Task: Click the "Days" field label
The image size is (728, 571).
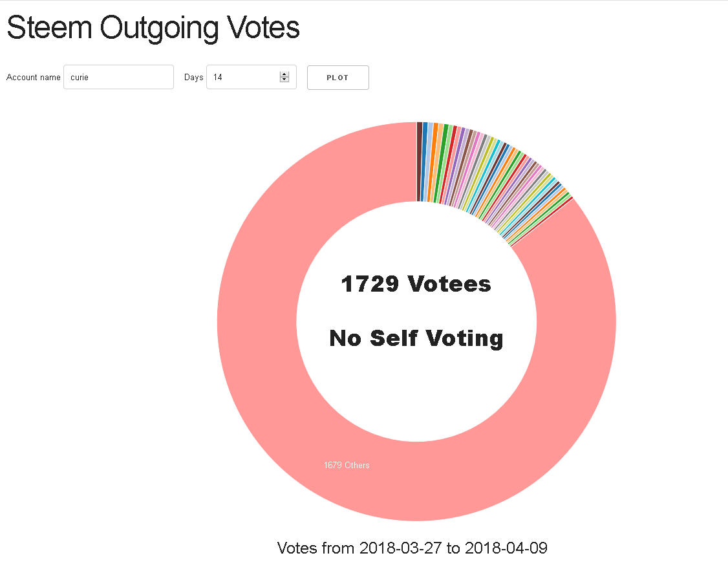Action: [x=193, y=78]
